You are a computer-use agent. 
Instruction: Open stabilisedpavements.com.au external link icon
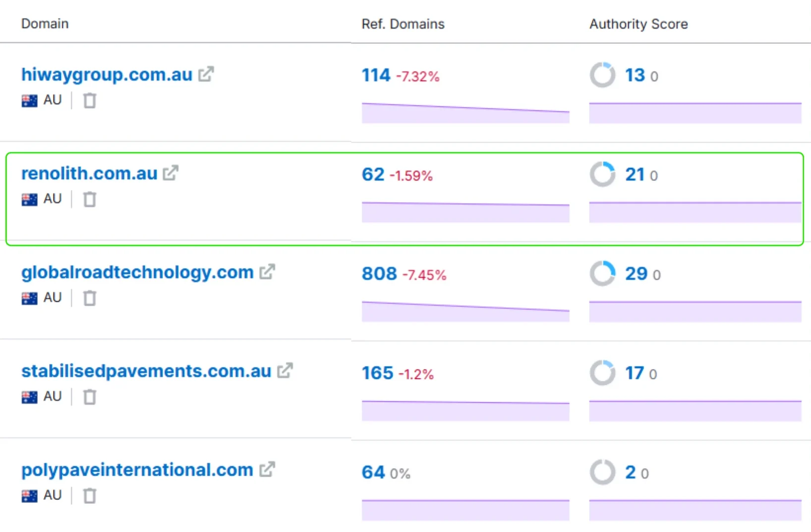point(285,371)
